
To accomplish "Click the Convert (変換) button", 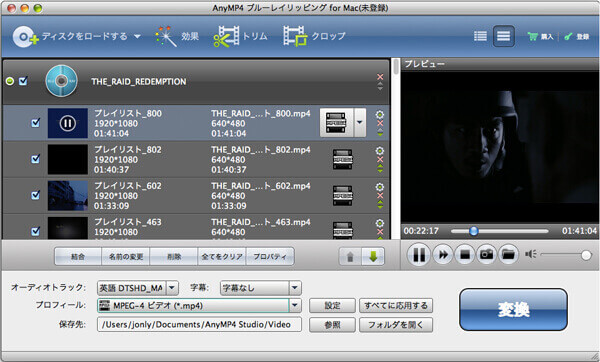I will point(513,309).
